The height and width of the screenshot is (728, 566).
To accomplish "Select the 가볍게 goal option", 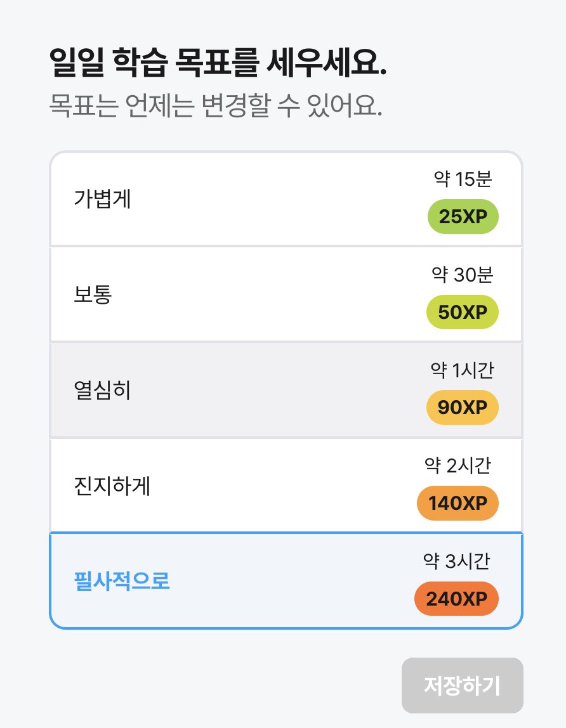I will click(286, 198).
